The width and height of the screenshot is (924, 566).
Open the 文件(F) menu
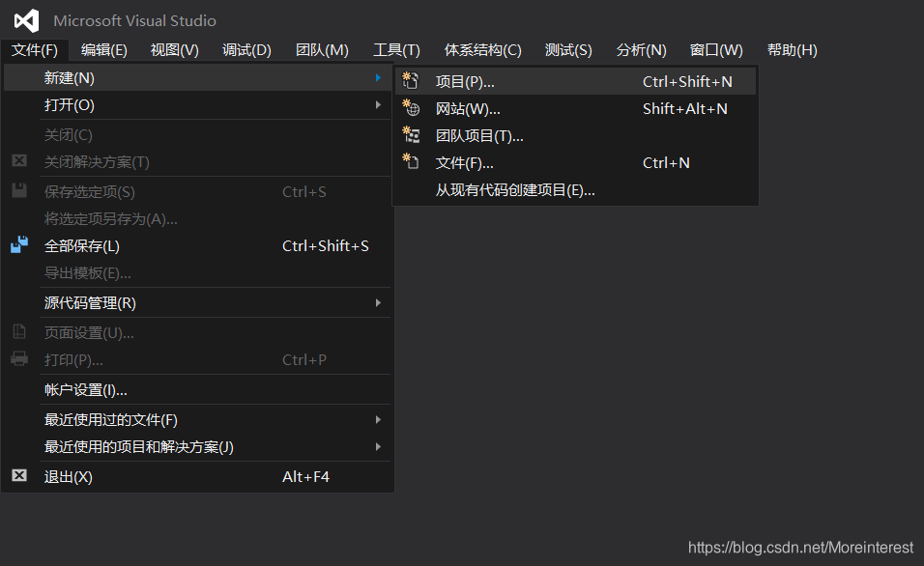(x=35, y=50)
